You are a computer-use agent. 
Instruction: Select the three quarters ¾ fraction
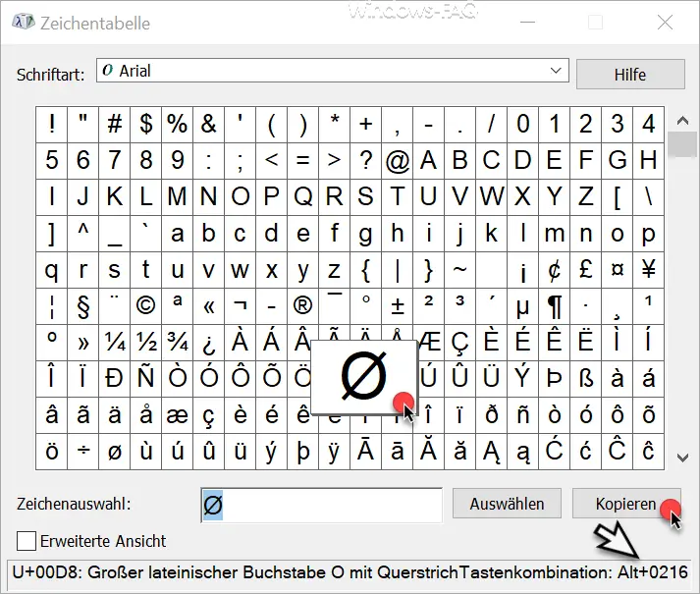coord(178,343)
